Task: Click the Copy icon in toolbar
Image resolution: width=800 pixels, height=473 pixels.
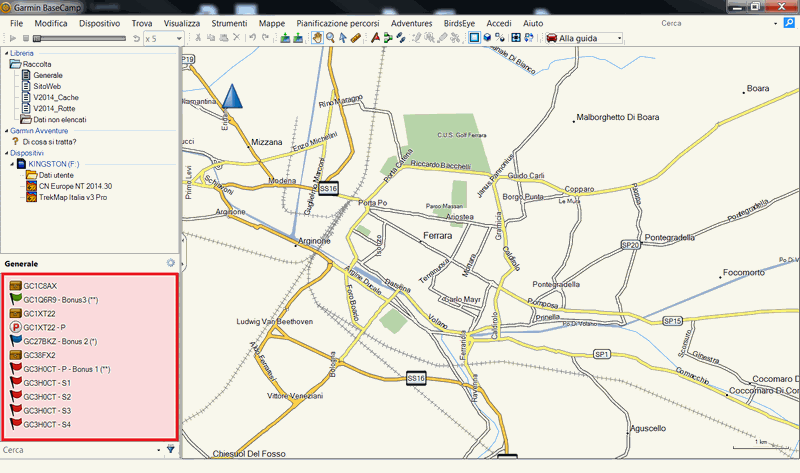Action: pos(210,38)
